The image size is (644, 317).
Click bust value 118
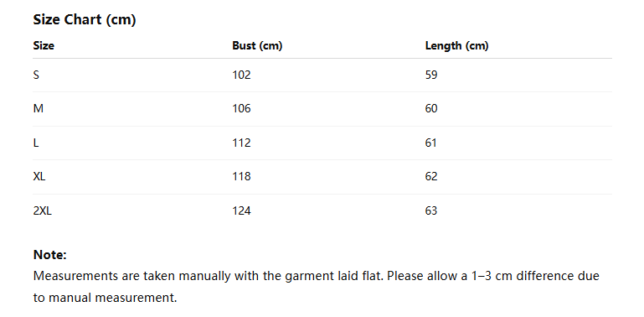point(241,176)
